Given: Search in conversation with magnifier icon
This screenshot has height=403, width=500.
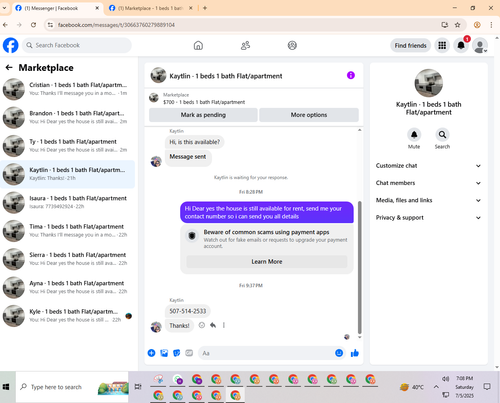Looking at the screenshot, I should (442, 135).
